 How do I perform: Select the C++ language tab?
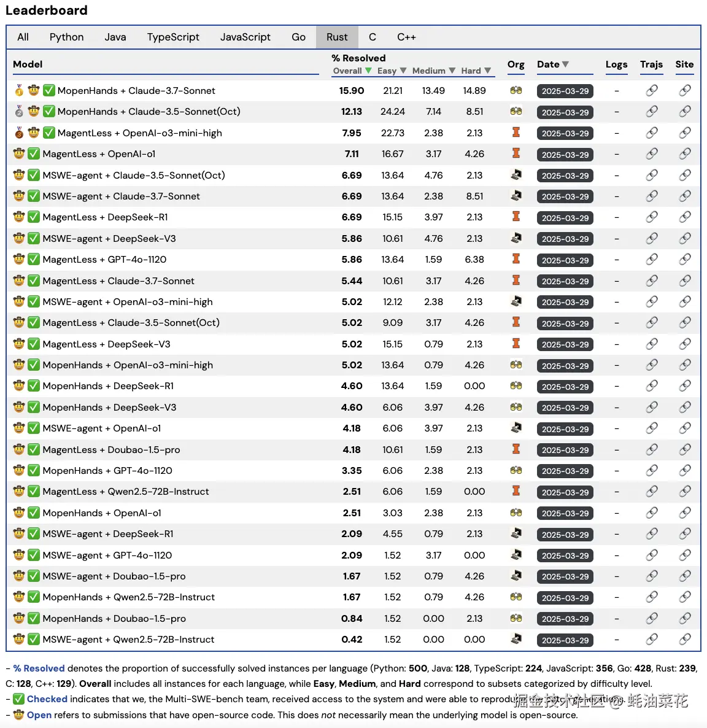[x=407, y=37]
